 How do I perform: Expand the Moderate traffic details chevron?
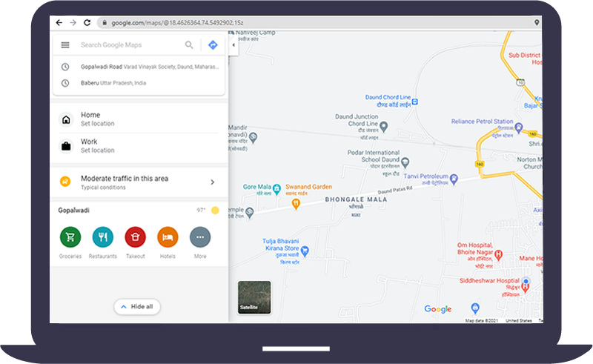(212, 182)
